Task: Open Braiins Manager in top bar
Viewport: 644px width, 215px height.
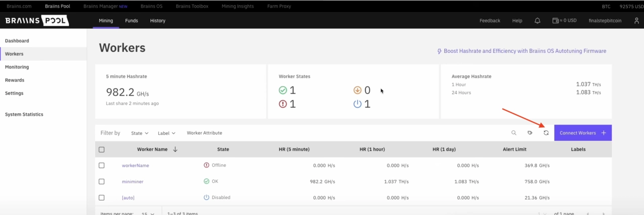Action: tap(105, 6)
